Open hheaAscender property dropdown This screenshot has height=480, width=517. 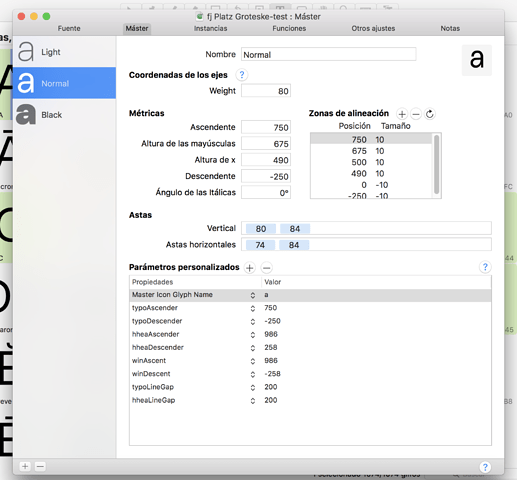click(253, 335)
